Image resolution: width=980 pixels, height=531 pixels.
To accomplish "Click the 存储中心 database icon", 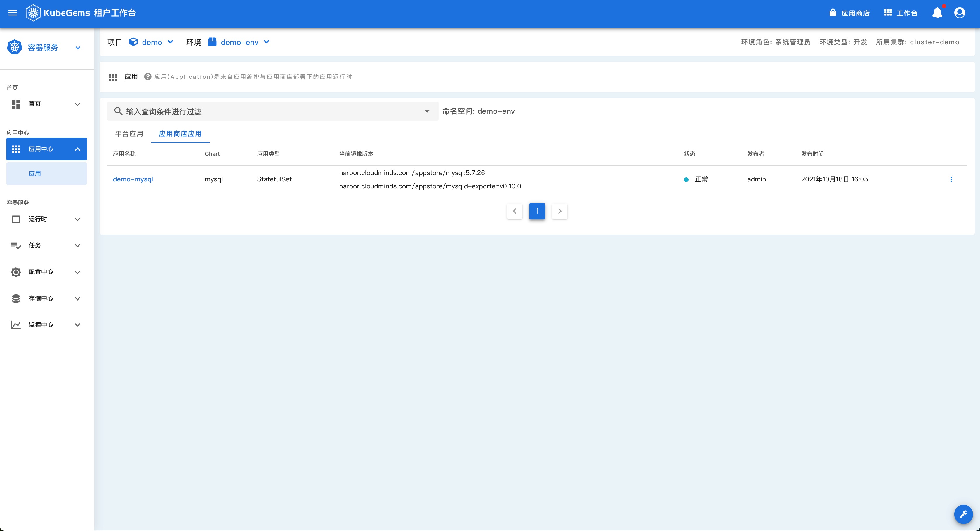I will coord(16,298).
